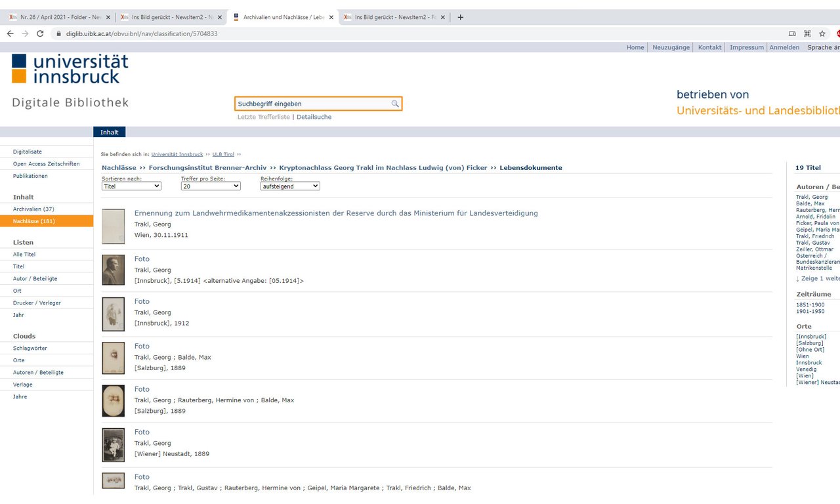Image resolution: width=840 pixels, height=504 pixels.
Task: Expand authors list via Zeige 1 weitere
Action: point(818,278)
